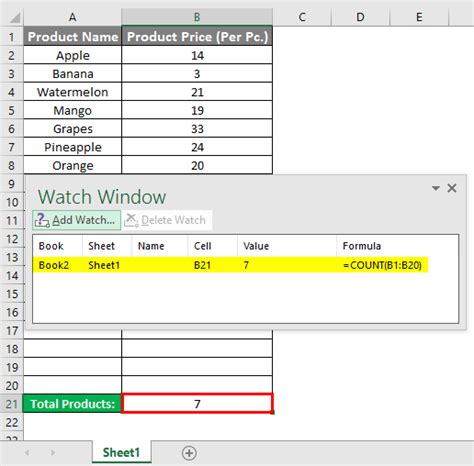Click the Sheet1 entry in the watch row

(104, 265)
